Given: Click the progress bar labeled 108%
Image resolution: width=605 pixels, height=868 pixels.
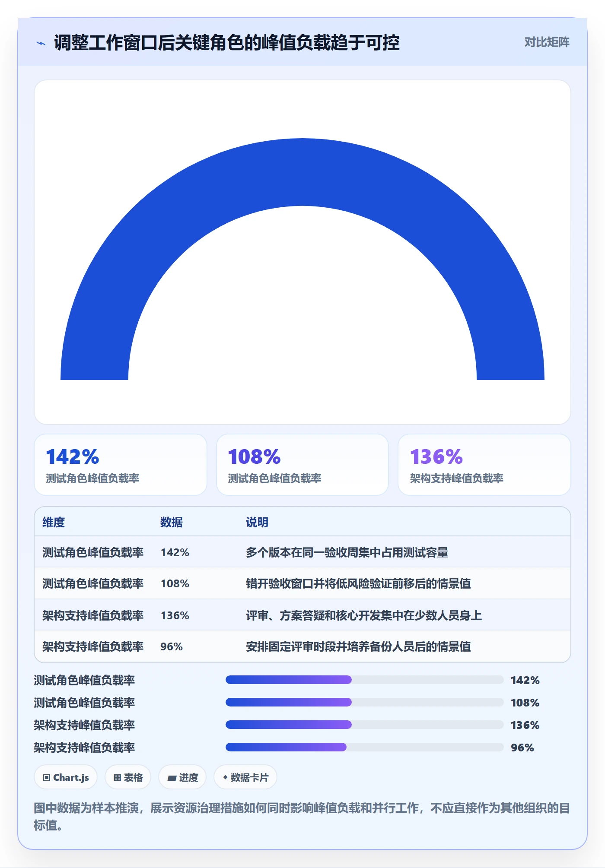Looking at the screenshot, I should (x=364, y=702).
